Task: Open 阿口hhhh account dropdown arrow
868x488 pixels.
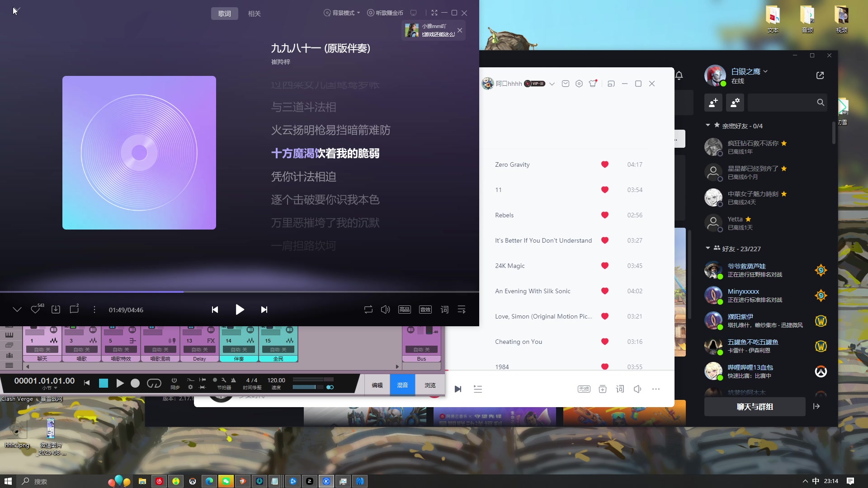Action: (x=552, y=84)
